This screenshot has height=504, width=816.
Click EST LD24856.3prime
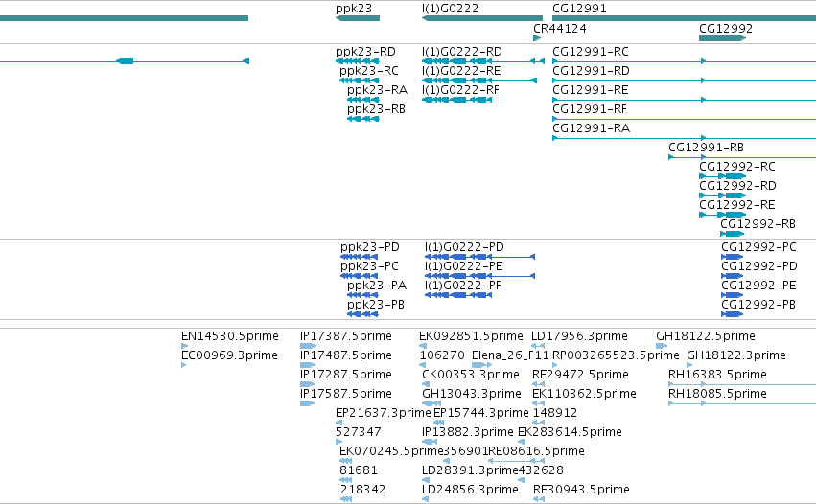(x=425, y=499)
